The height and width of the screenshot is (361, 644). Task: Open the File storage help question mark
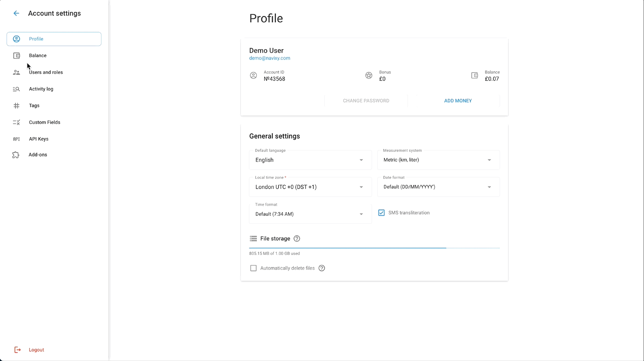297,238
